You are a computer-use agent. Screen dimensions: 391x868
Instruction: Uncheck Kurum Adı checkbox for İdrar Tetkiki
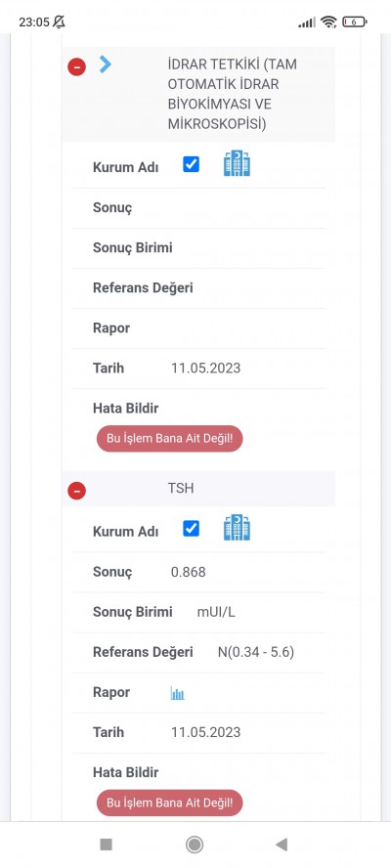point(191,164)
